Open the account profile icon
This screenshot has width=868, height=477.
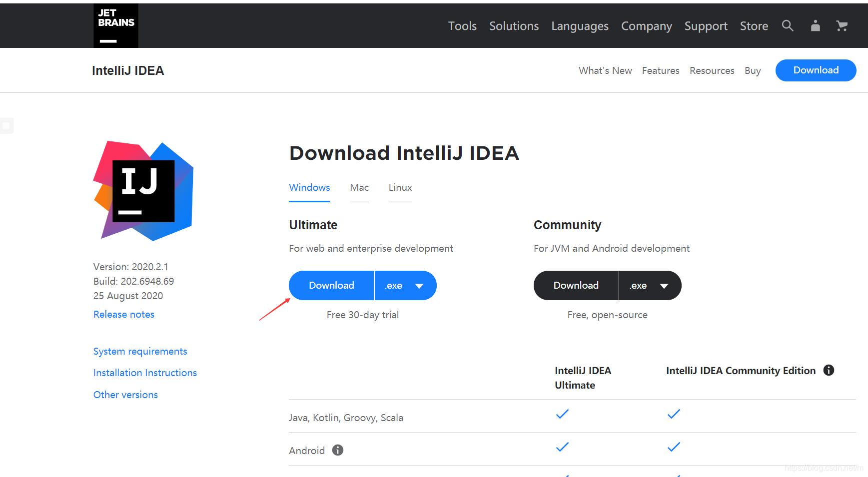point(815,26)
